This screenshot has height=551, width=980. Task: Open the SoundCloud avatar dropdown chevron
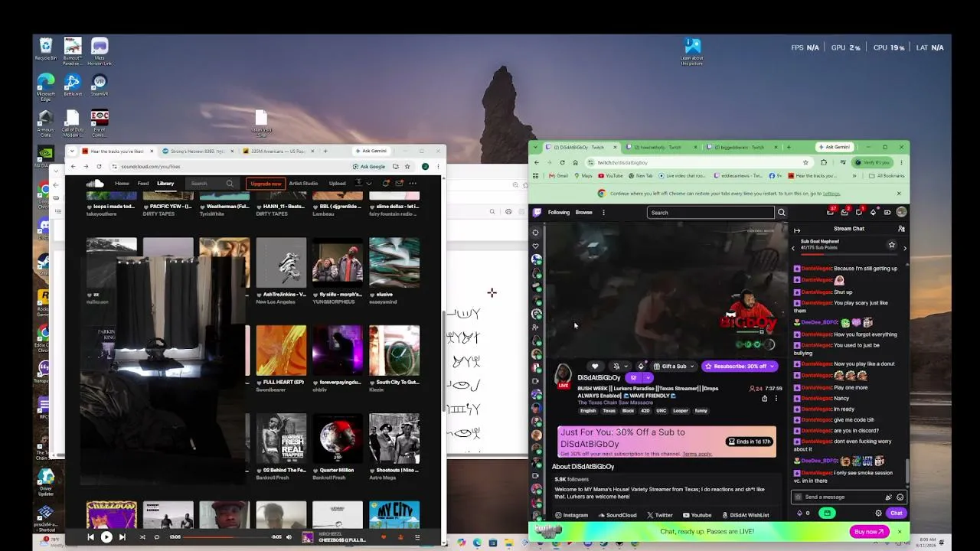point(369,184)
